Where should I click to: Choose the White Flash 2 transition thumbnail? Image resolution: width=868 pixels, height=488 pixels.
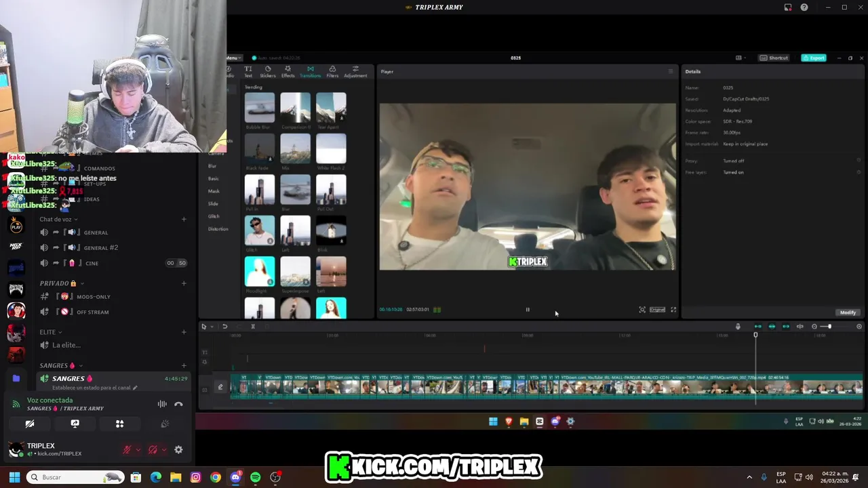tap(331, 148)
